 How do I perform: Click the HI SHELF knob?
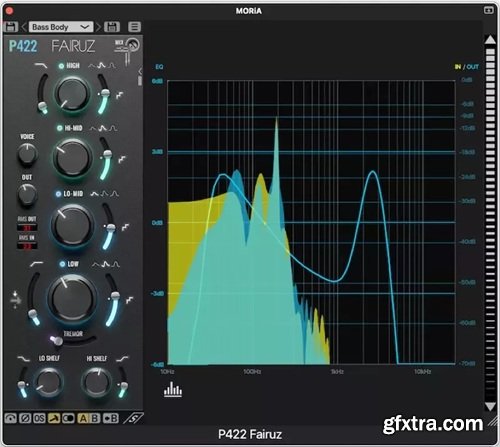click(97, 382)
